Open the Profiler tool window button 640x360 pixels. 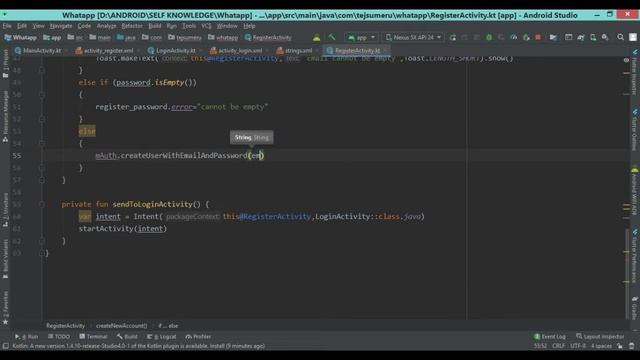(x=198, y=337)
